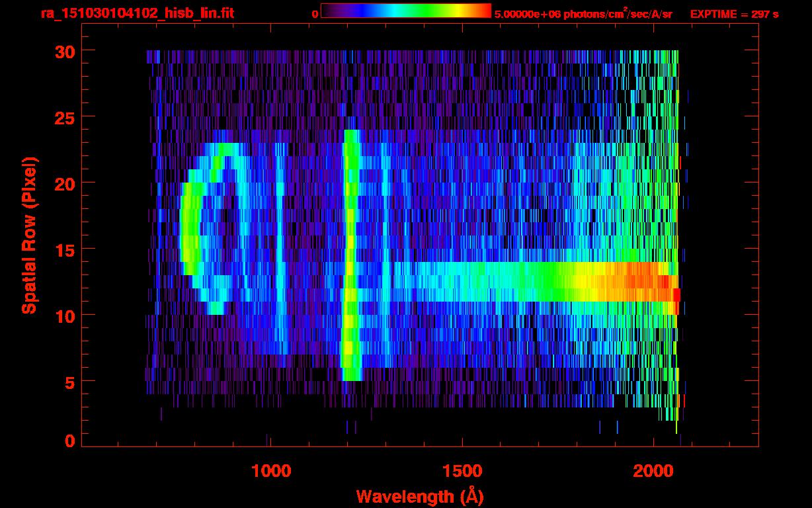Viewport: 812px width, 508px height.
Task: Click the y-axis tick label 5
Action: click(69, 382)
